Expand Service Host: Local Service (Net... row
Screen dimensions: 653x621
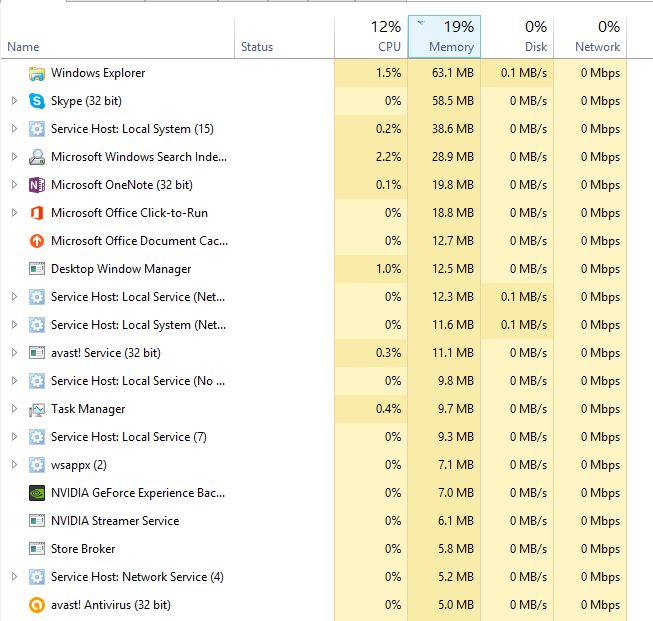[x=14, y=297]
